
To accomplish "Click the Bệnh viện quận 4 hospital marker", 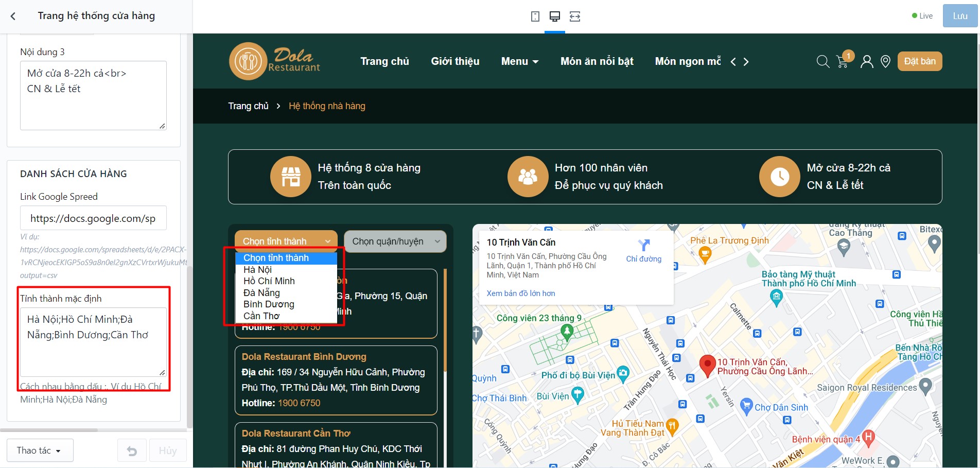I will [868, 438].
